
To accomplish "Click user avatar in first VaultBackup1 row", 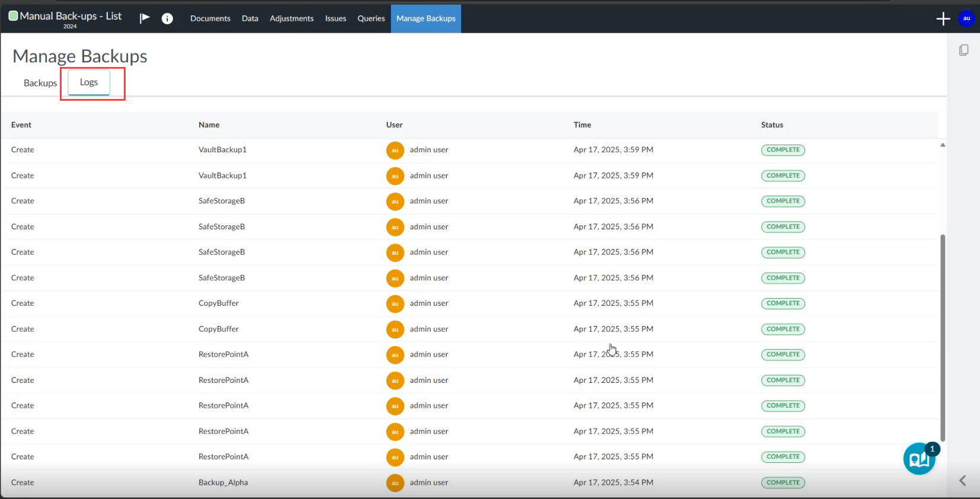I will tap(395, 151).
